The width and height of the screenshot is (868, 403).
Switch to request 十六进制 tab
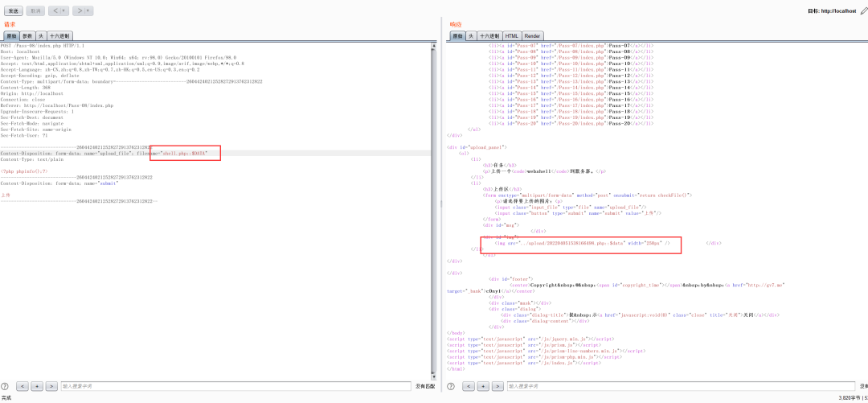pos(60,36)
